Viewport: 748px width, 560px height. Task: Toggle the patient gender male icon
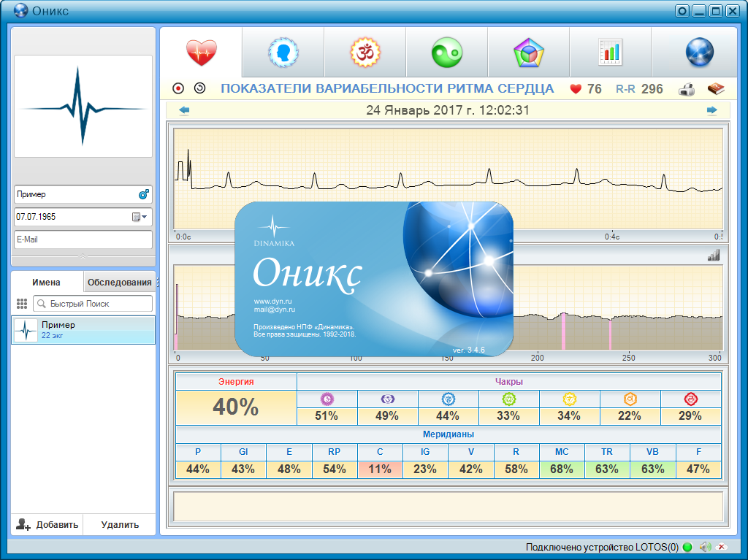[x=144, y=194]
